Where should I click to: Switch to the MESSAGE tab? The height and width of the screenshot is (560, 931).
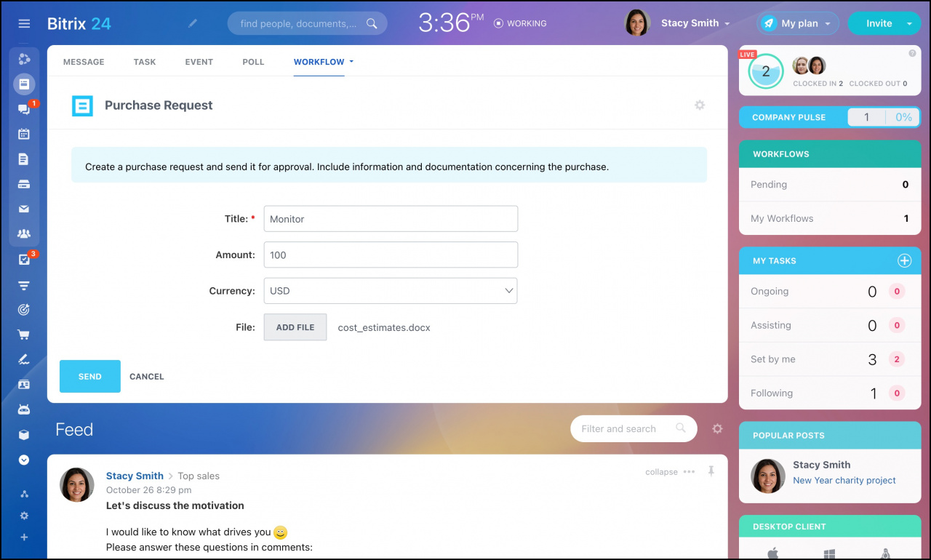click(x=84, y=62)
